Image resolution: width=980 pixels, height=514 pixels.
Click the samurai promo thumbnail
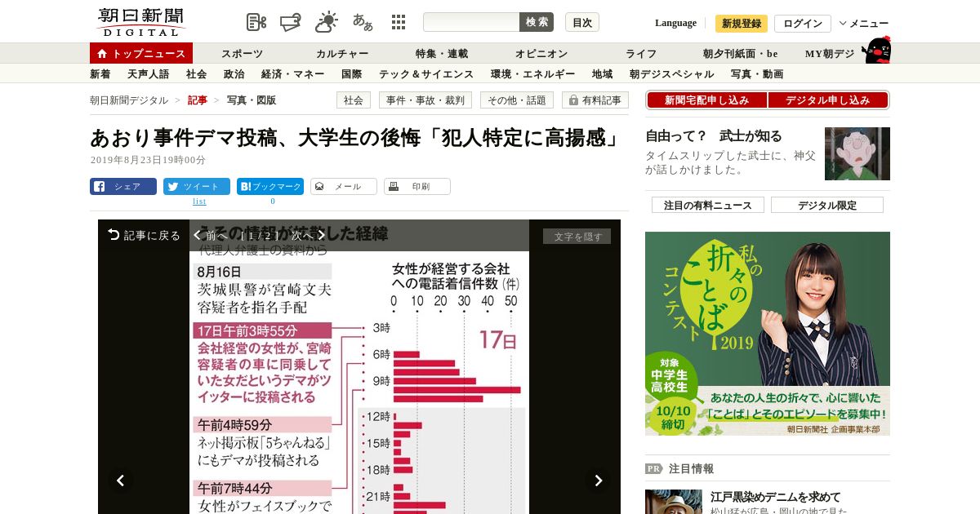857,153
